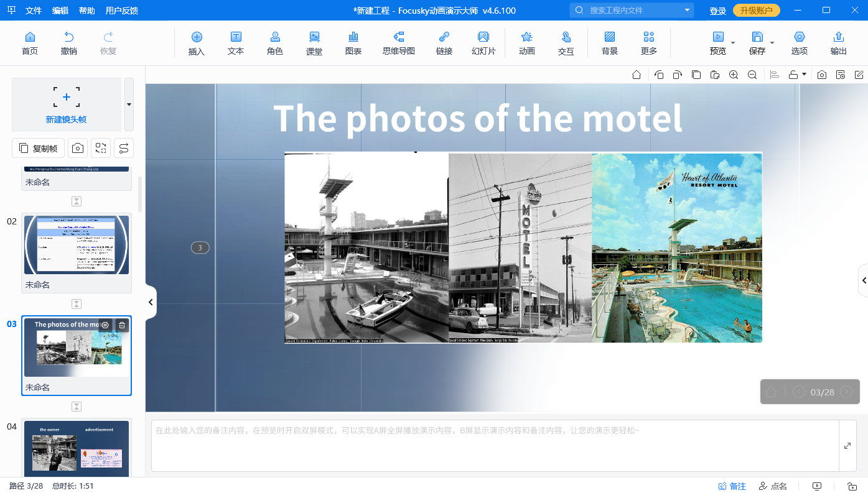Open the 用户反馈 menu
Viewport: 868px width, 493px height.
click(x=122, y=11)
